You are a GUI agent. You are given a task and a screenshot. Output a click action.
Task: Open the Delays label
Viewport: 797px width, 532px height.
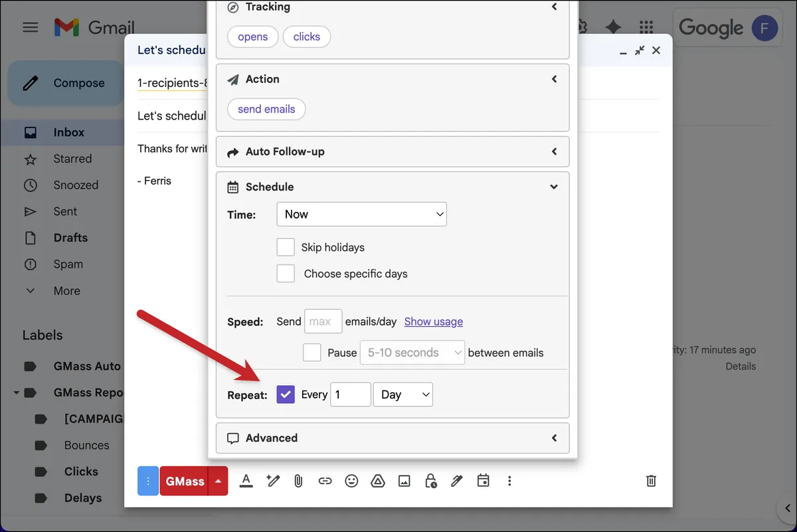click(x=83, y=497)
